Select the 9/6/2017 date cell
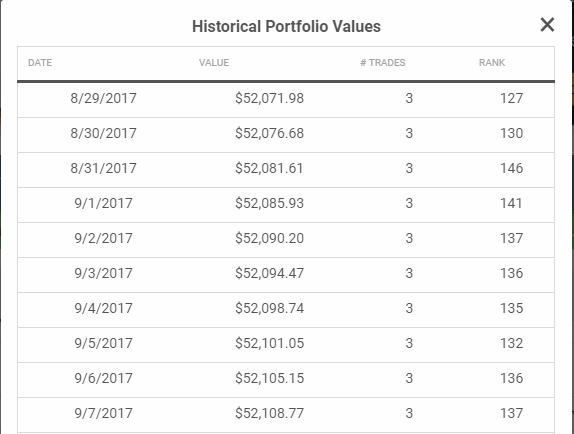Image resolution: width=574 pixels, height=434 pixels. tap(103, 378)
